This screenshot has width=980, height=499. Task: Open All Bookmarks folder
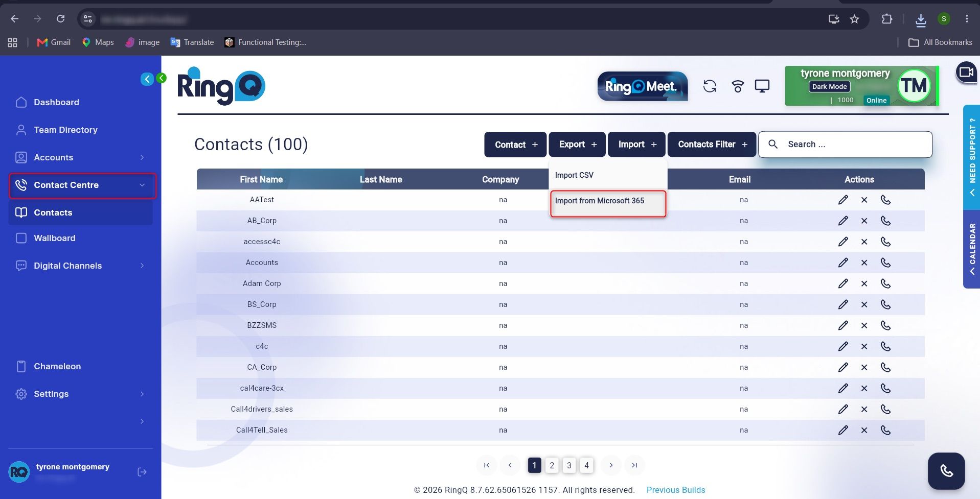point(940,42)
